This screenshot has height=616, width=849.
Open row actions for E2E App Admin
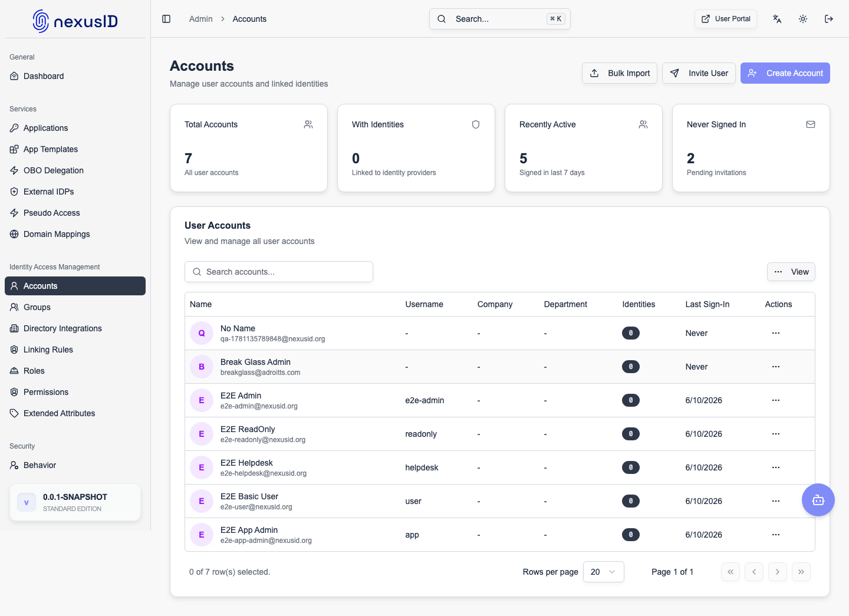point(776,535)
